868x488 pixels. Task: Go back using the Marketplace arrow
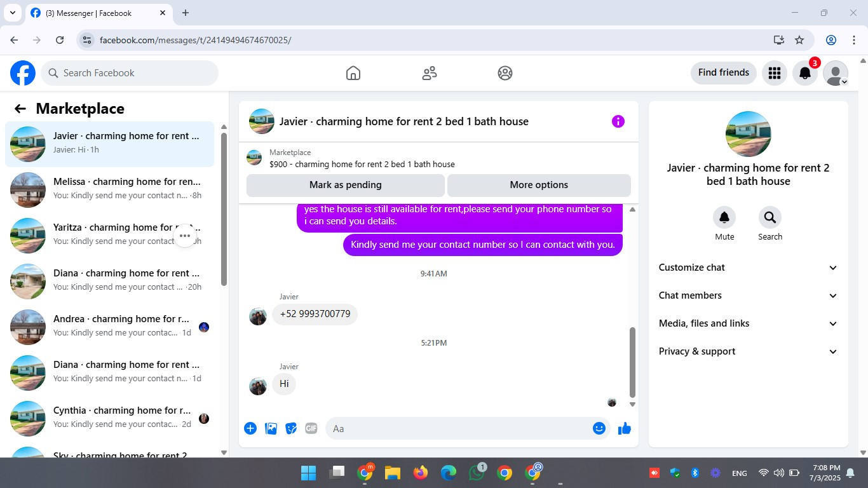[20, 109]
